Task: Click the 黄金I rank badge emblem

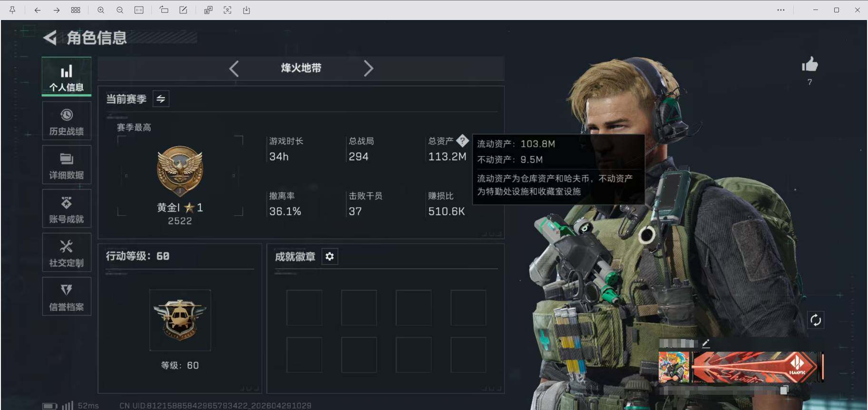Action: pos(180,171)
